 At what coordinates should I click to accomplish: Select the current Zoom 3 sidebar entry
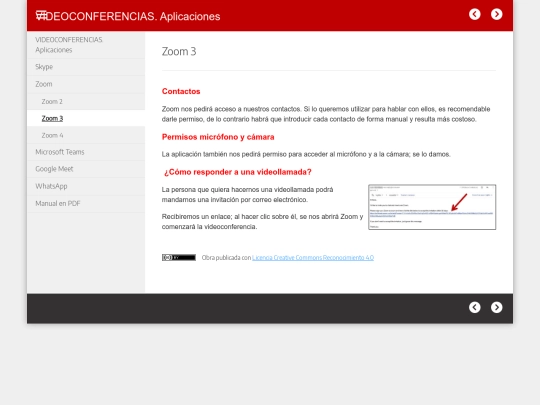coord(86,118)
